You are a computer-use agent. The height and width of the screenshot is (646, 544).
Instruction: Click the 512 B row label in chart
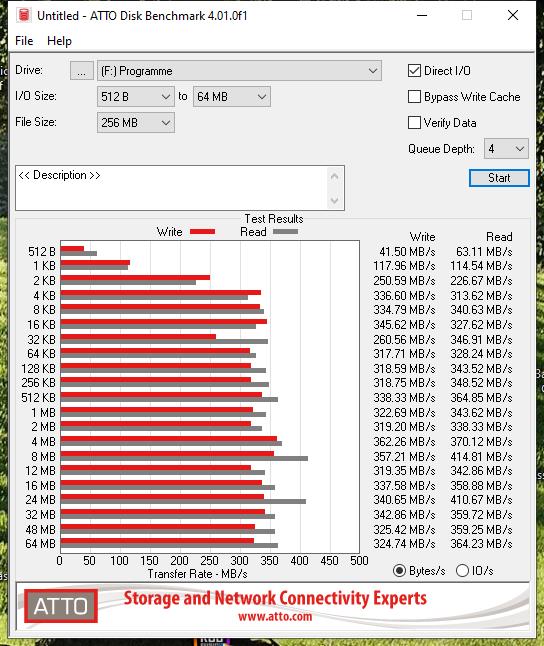coord(42,252)
